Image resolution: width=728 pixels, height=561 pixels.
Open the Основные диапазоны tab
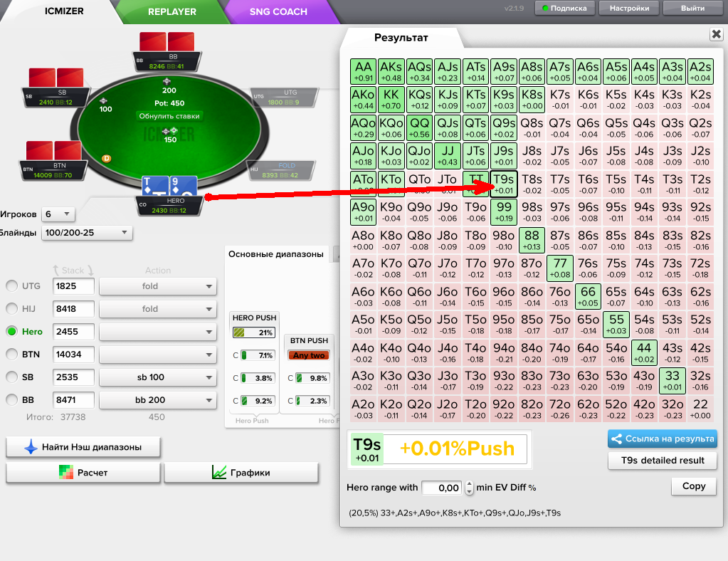point(276,254)
